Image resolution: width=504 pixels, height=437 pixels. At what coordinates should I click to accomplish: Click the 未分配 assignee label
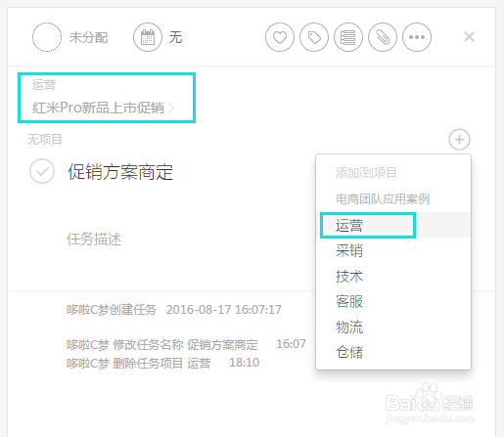click(88, 37)
